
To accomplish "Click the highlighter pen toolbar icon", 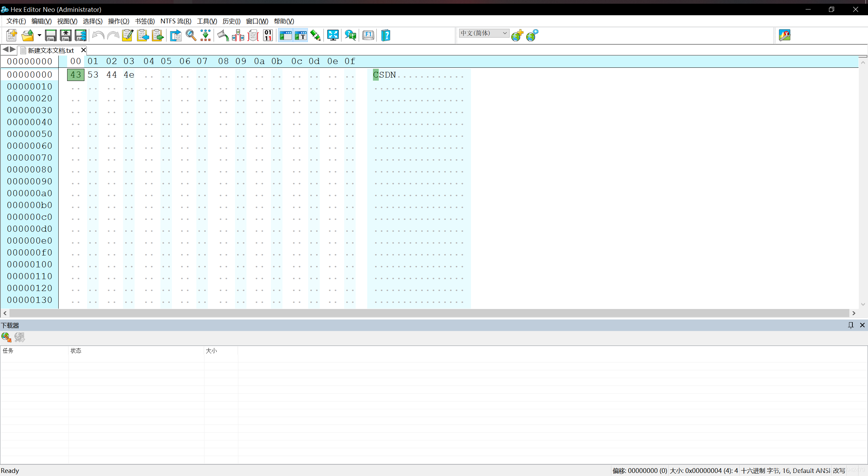I will tap(315, 35).
